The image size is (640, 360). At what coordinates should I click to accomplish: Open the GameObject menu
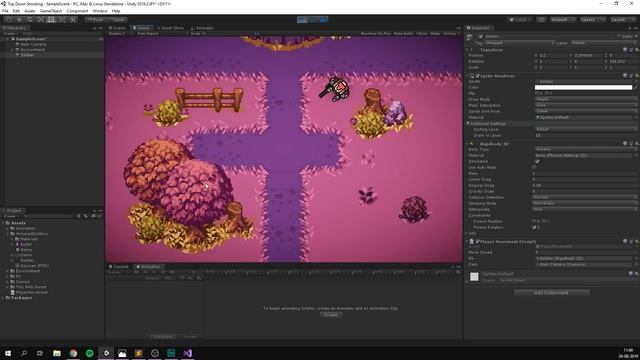tap(51, 11)
